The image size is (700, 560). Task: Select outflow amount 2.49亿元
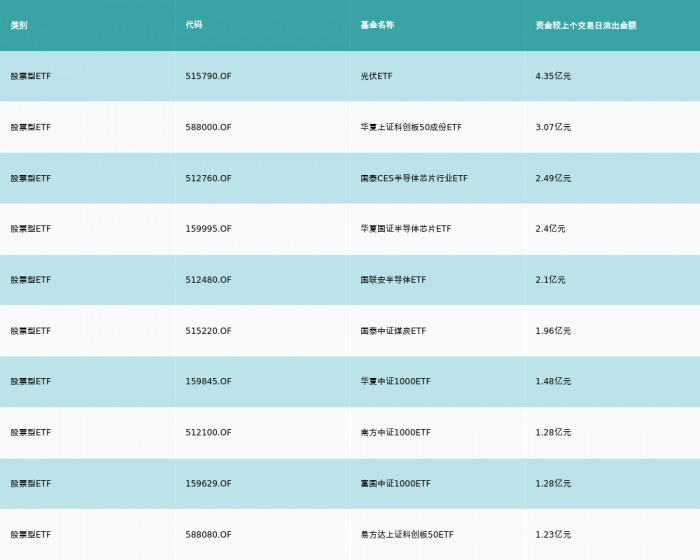tap(553, 178)
